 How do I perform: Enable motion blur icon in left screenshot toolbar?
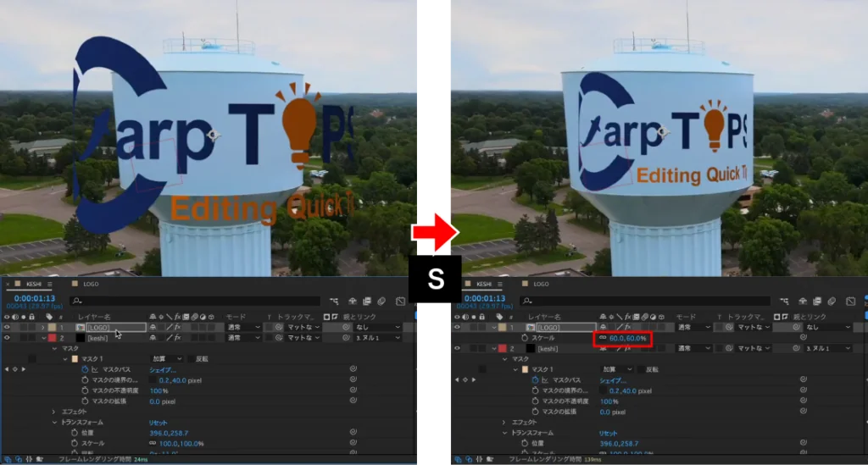(381, 302)
